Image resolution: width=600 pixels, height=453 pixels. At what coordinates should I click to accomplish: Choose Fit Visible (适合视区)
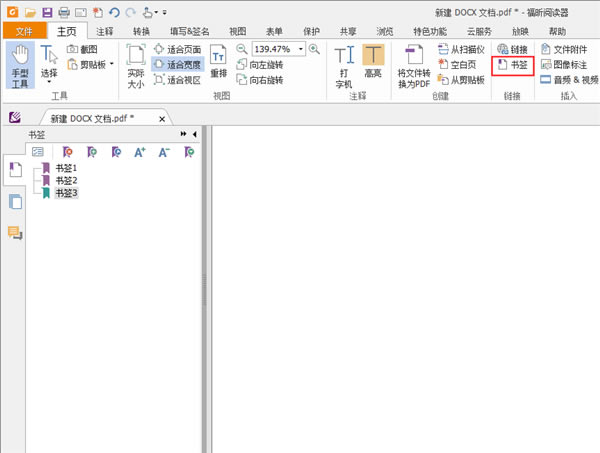178,80
